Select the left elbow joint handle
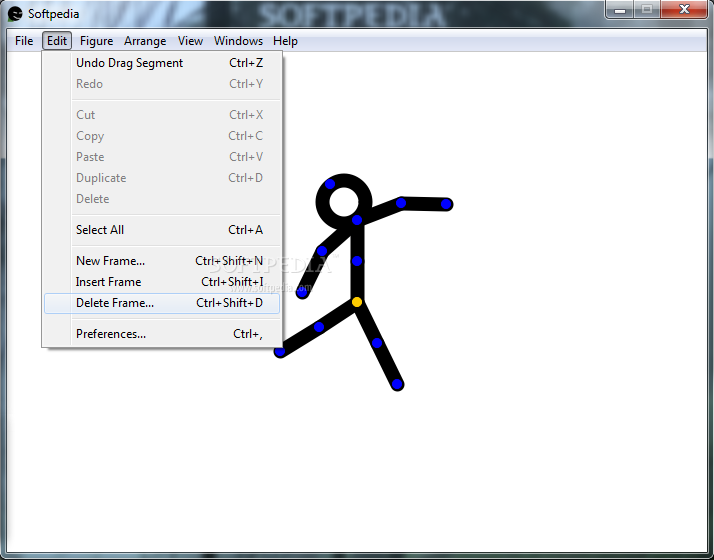 click(x=322, y=251)
